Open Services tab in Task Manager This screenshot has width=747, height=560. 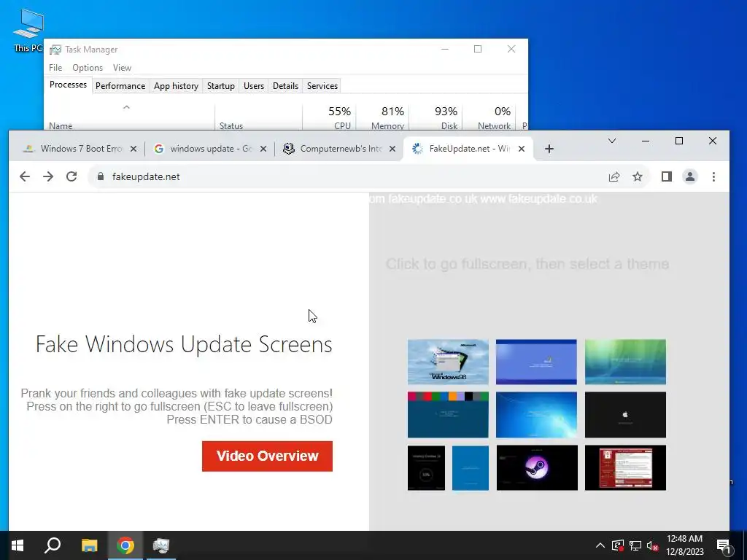point(322,86)
